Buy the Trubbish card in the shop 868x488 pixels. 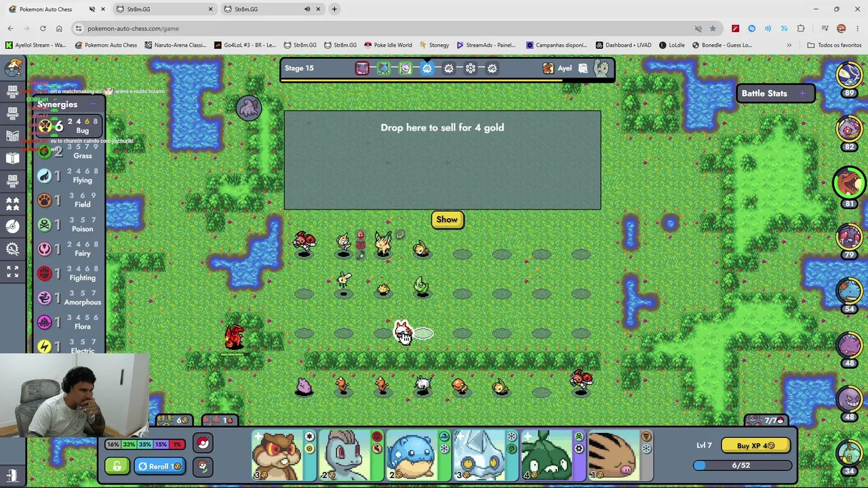pos(553,455)
